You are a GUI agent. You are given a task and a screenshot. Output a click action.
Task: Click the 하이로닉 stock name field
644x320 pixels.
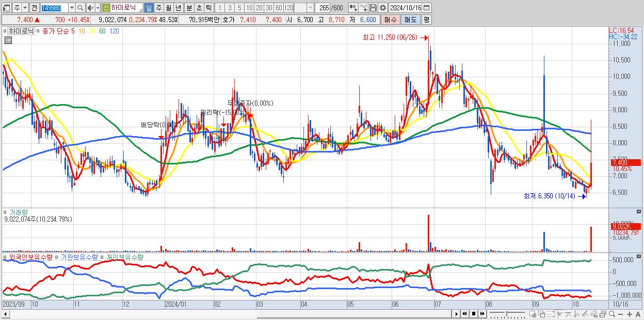pos(126,8)
